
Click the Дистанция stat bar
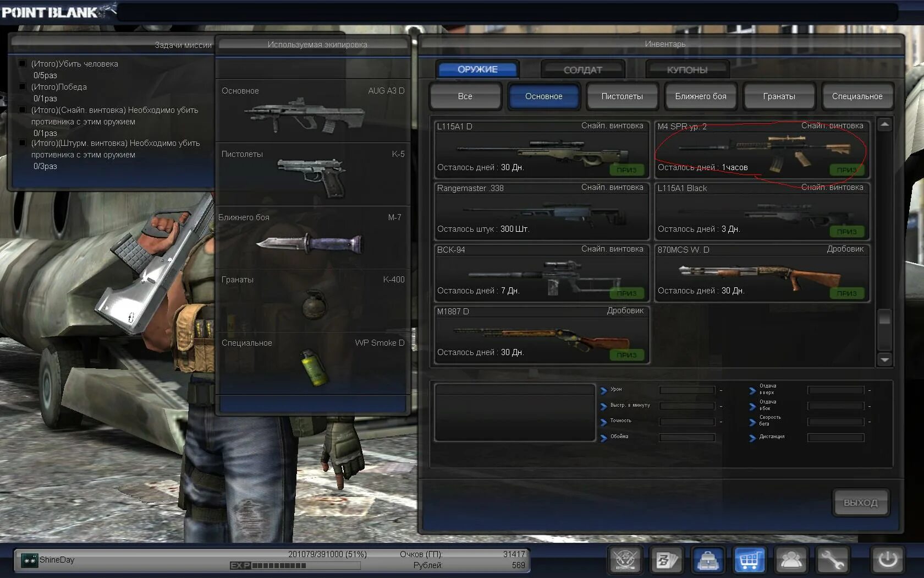(835, 438)
